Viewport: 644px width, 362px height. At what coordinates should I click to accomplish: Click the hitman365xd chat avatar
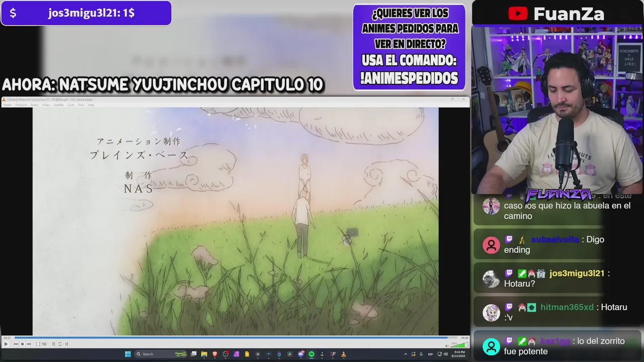[x=491, y=312]
